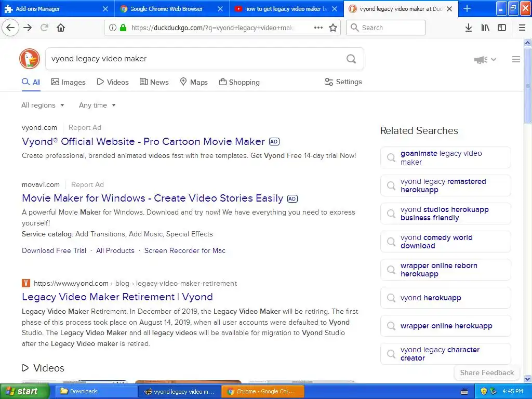Search vyond legacy character creator suggestion
The width and height of the screenshot is (532, 399).
click(445, 354)
